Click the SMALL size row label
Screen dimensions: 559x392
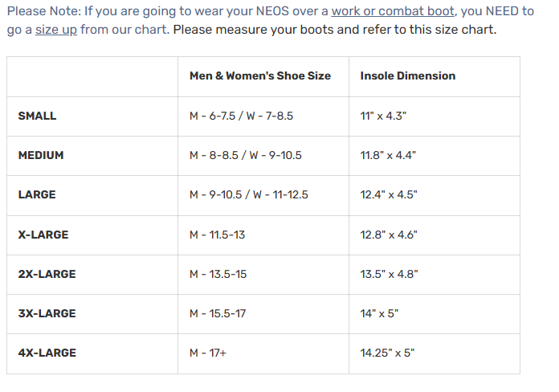click(37, 116)
